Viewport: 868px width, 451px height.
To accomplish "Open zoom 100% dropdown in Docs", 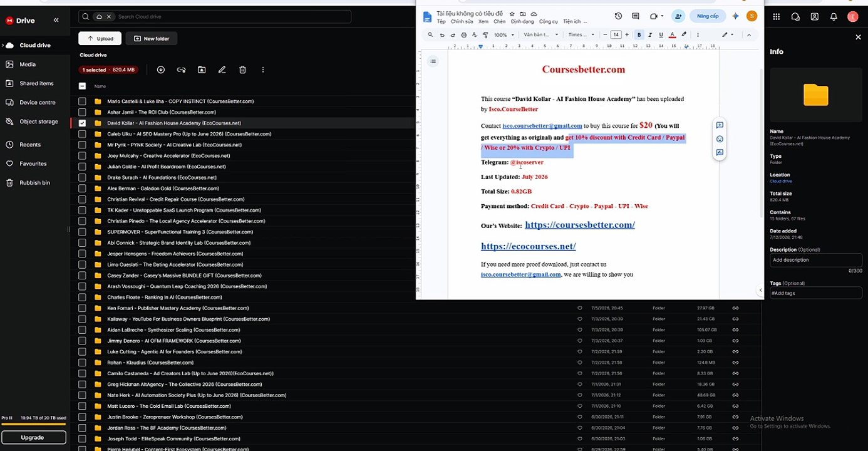I will point(504,35).
